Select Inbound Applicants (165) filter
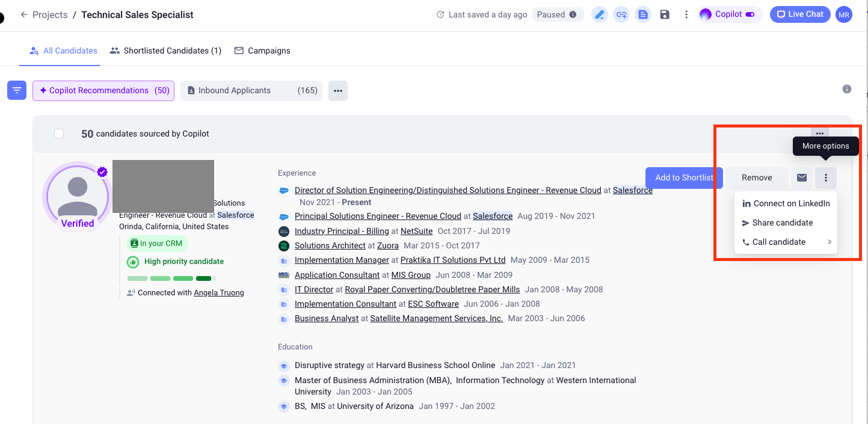This screenshot has height=424, width=868. (x=251, y=90)
